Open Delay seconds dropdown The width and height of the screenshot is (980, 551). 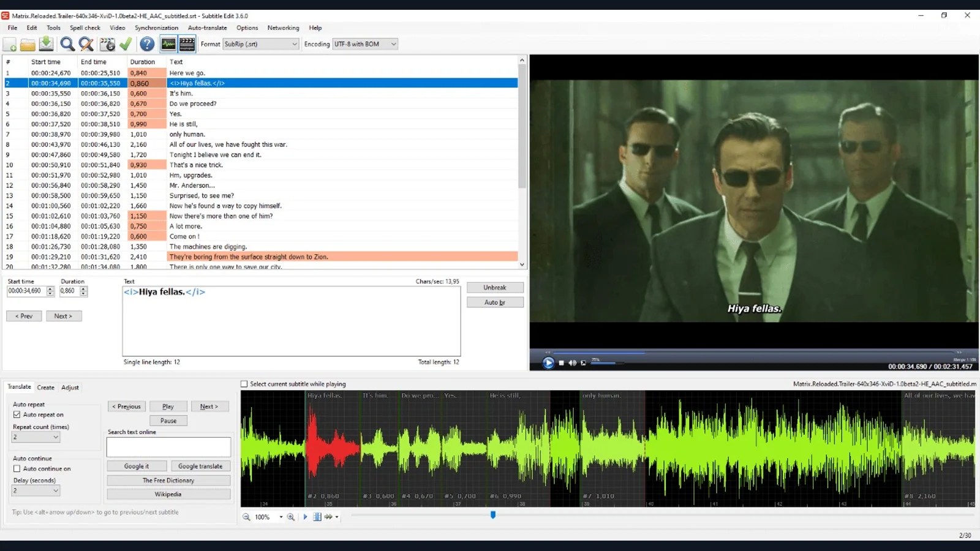[36, 490]
